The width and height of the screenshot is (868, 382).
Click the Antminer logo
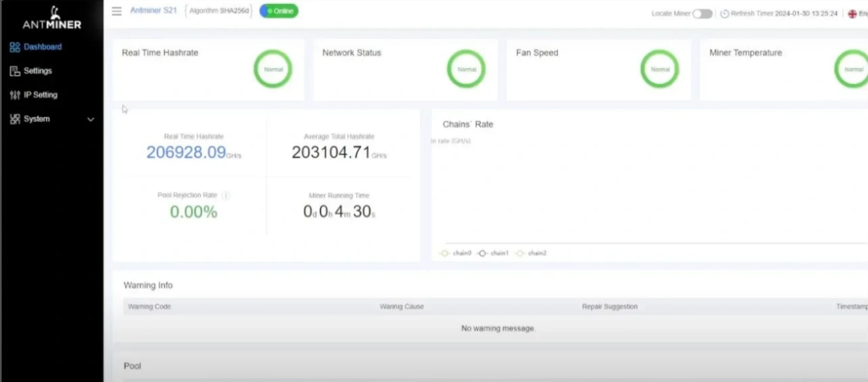click(52, 18)
